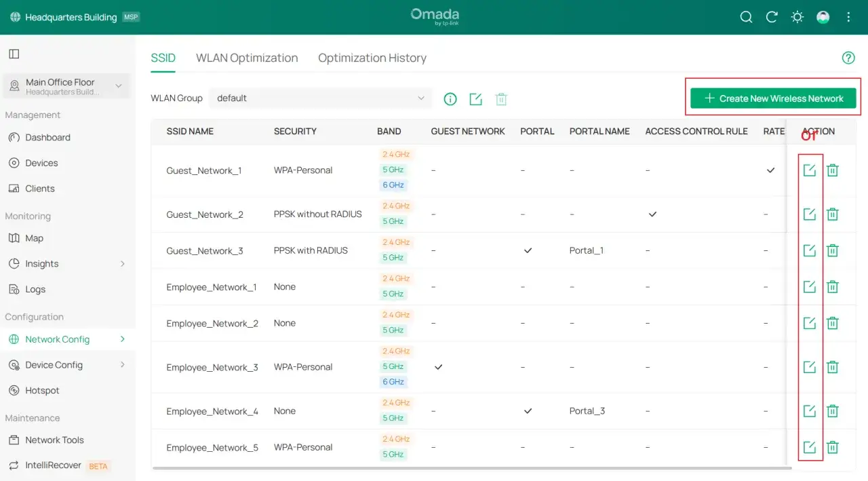The image size is (868, 481).
Task: Click 6 GHz band tag for Guest_Network_1
Action: point(393,185)
